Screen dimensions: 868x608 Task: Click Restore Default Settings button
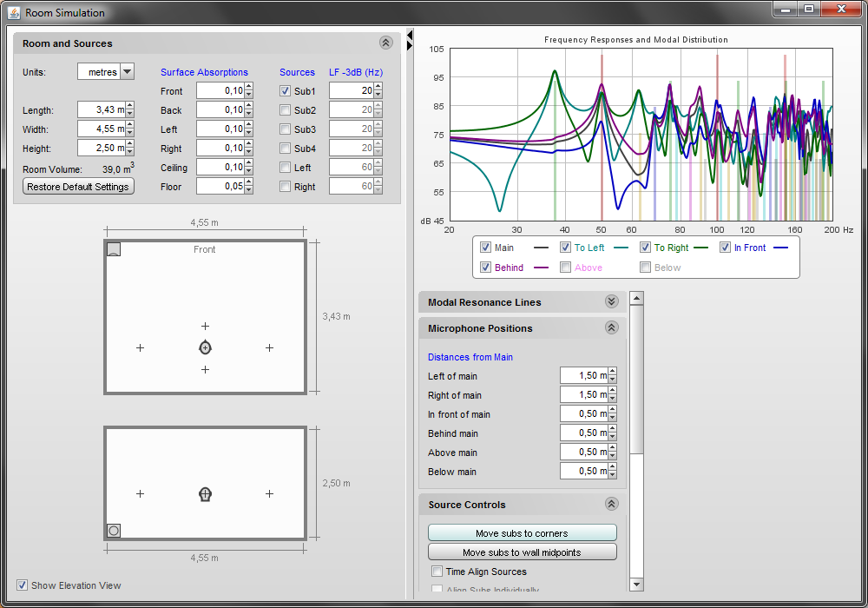click(x=78, y=186)
